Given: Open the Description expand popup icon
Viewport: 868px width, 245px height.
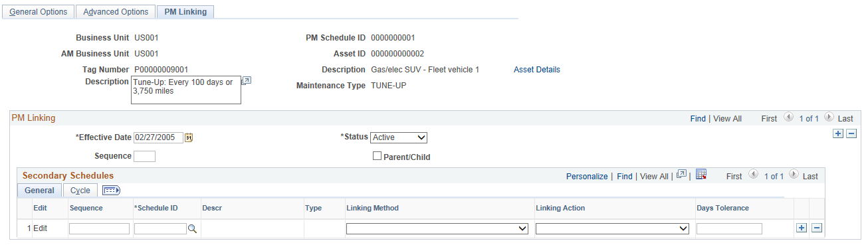Looking at the screenshot, I should coord(246,80).
